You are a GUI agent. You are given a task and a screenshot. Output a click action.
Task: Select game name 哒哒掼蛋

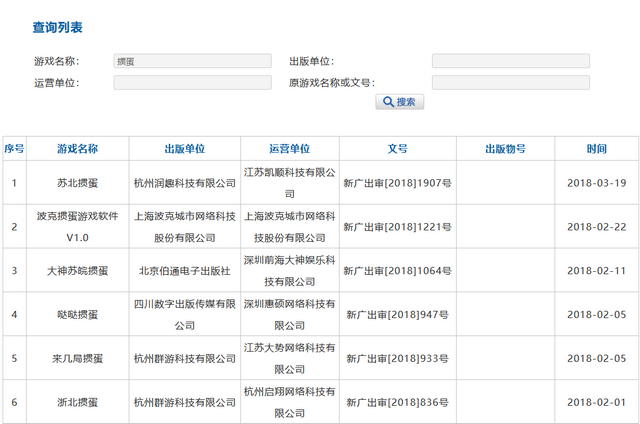[78, 315]
